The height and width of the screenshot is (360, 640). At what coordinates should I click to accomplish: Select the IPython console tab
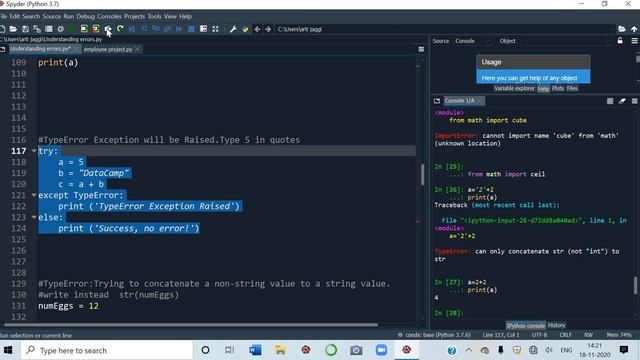pyautogui.click(x=526, y=326)
